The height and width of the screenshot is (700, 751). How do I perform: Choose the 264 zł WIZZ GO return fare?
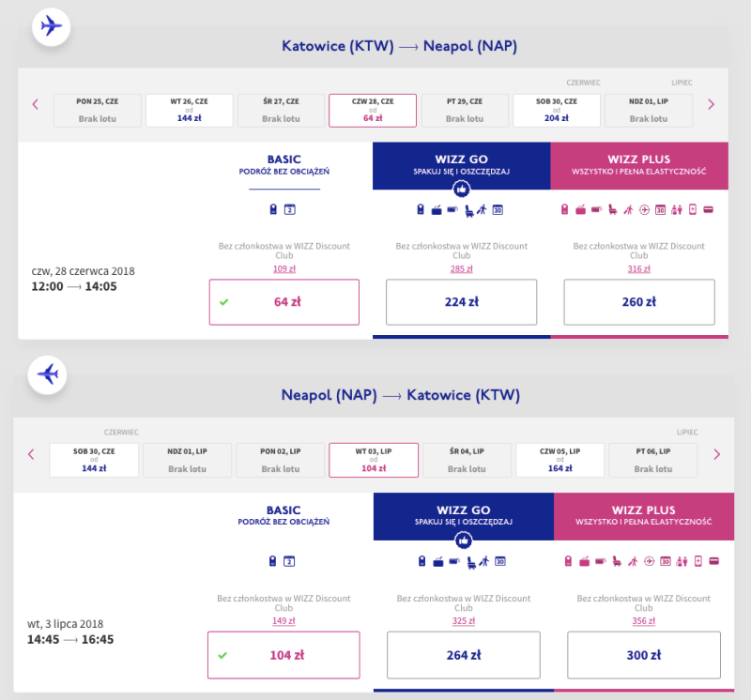pos(464,655)
